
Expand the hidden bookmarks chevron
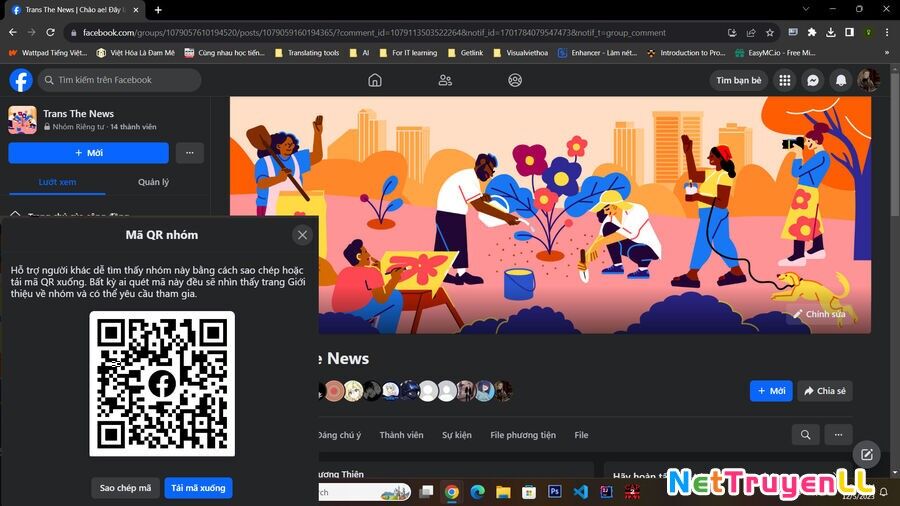click(x=887, y=53)
